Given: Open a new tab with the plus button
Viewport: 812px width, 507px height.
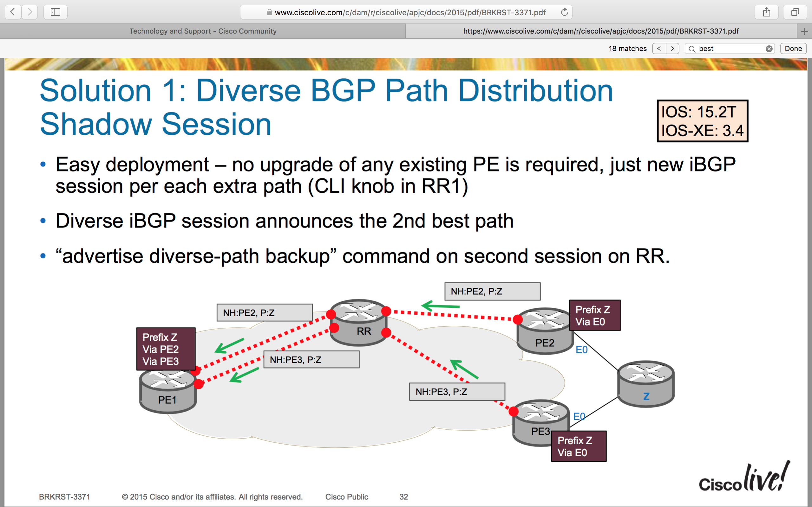Looking at the screenshot, I should click(x=805, y=31).
